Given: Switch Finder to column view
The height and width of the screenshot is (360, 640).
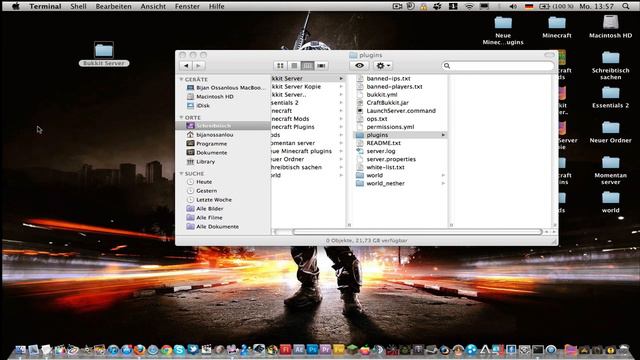Looking at the screenshot, I should click(x=308, y=66).
